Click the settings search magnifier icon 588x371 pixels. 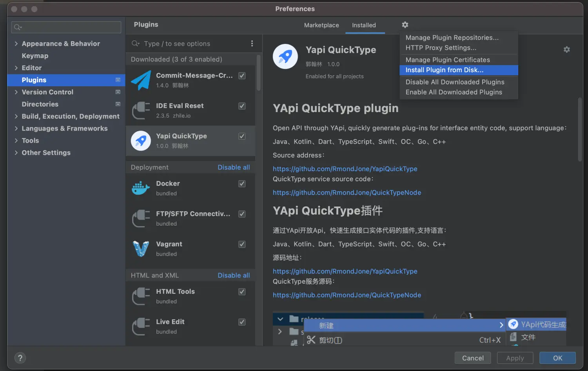click(18, 27)
